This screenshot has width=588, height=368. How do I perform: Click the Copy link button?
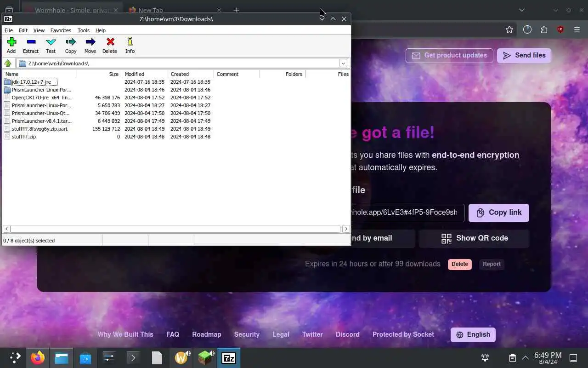[x=499, y=213]
